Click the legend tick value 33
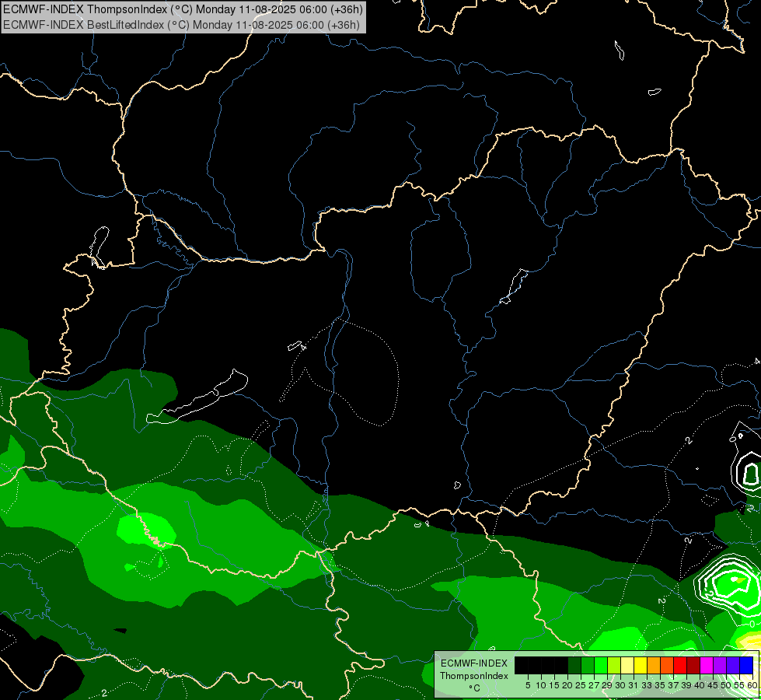 click(x=647, y=685)
